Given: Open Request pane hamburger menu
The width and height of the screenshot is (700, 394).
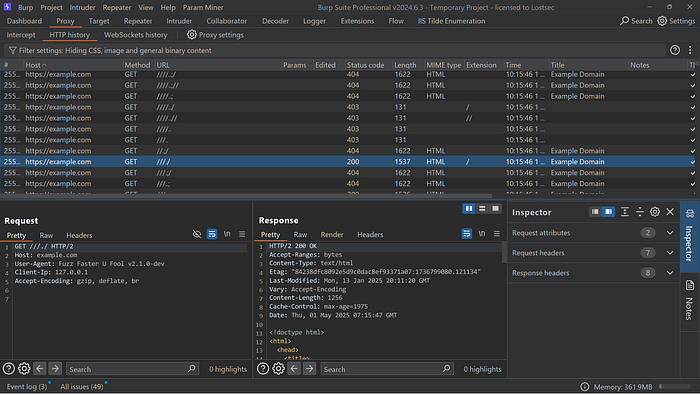Looking at the screenshot, I should 242,234.
